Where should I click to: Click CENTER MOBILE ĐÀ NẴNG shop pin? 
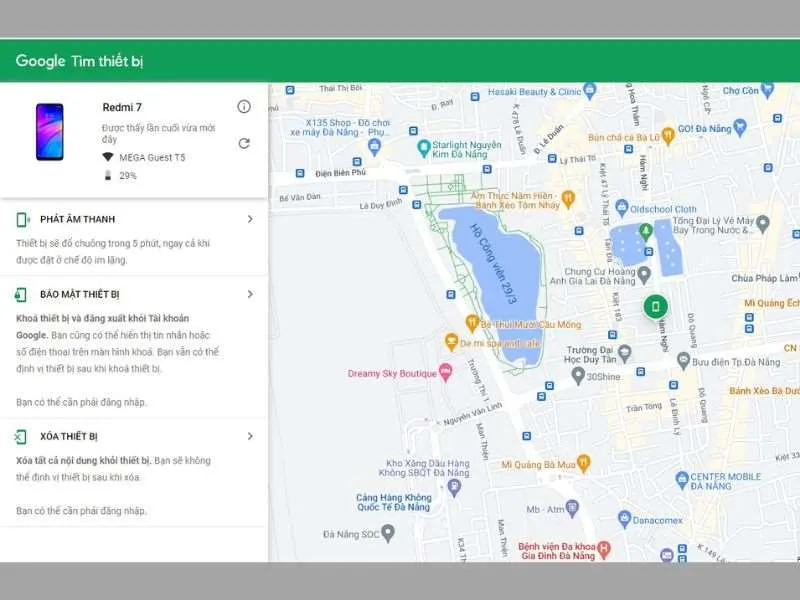pos(682,480)
